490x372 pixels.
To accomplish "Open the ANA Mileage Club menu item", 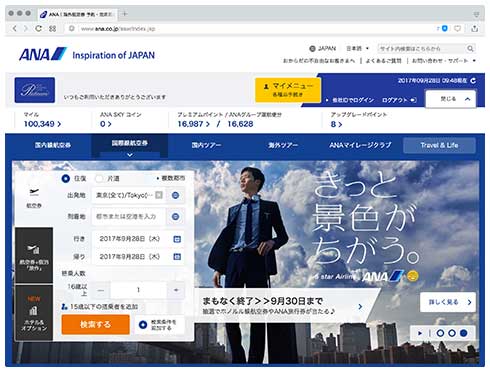I will click(x=360, y=145).
